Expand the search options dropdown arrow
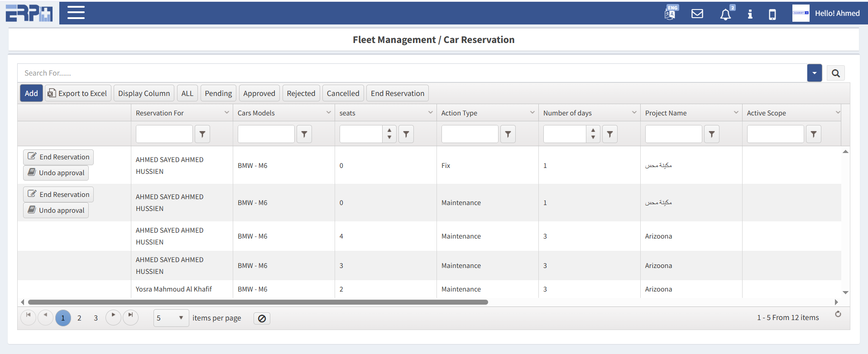 coord(814,73)
